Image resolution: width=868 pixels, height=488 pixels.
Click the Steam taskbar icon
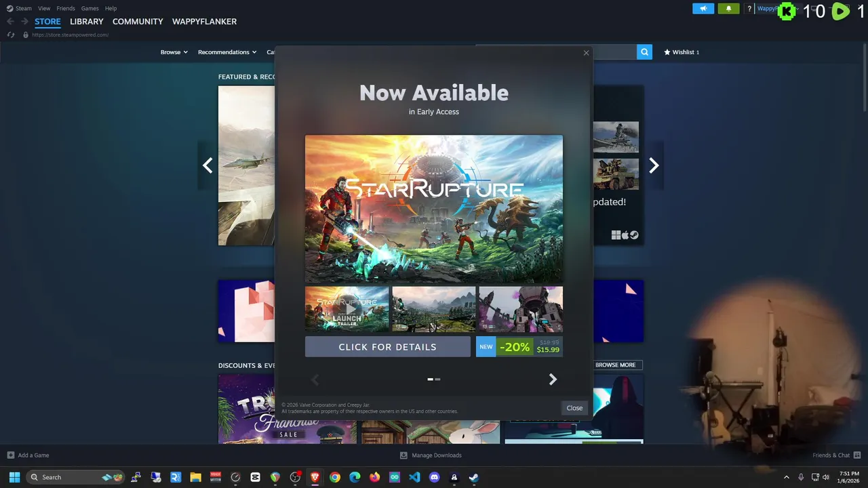(474, 477)
